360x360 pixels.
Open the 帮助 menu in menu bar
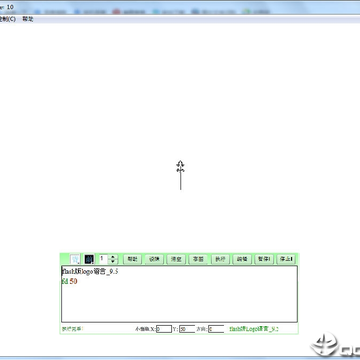point(28,19)
